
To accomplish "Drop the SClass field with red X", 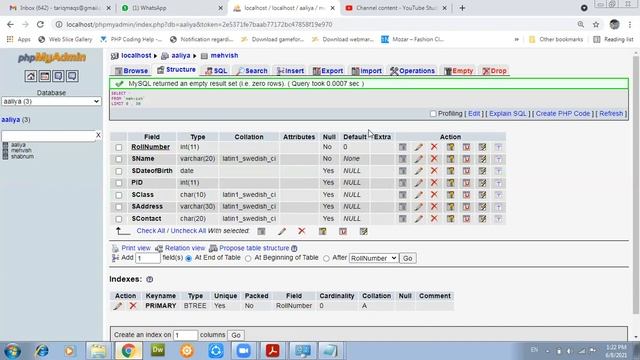I will point(434,195).
